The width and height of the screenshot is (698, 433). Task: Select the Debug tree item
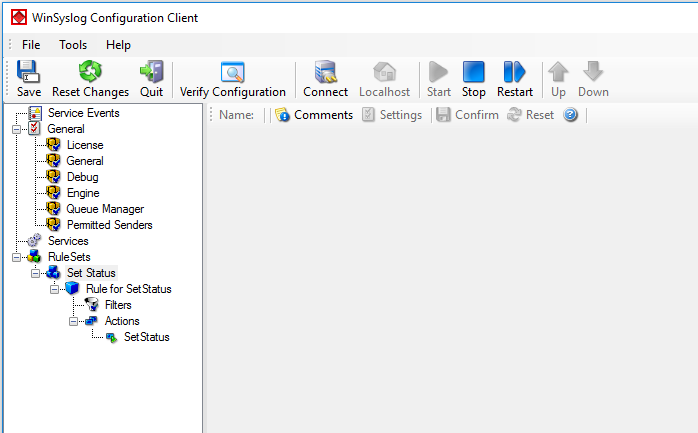(x=83, y=177)
